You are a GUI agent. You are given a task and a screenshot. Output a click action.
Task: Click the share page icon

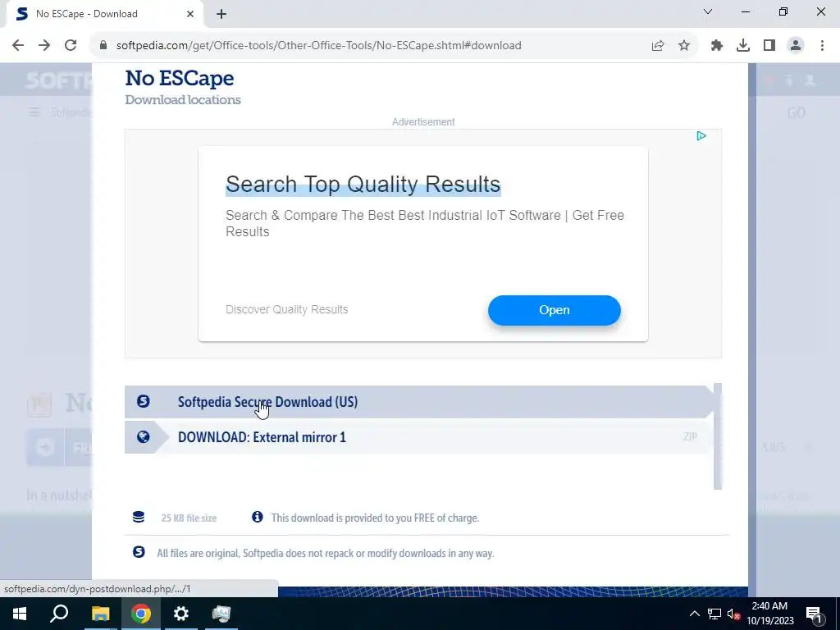point(658,46)
